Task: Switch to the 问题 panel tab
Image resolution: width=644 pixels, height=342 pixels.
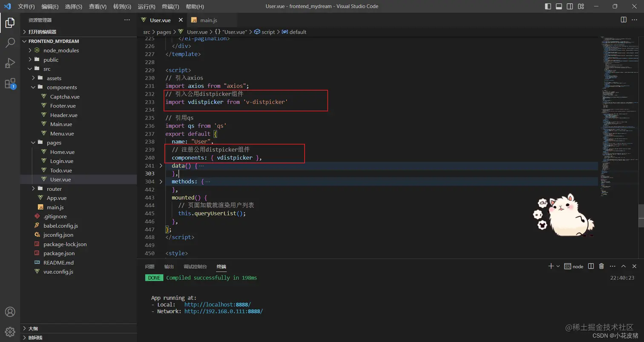Action: [149, 267]
